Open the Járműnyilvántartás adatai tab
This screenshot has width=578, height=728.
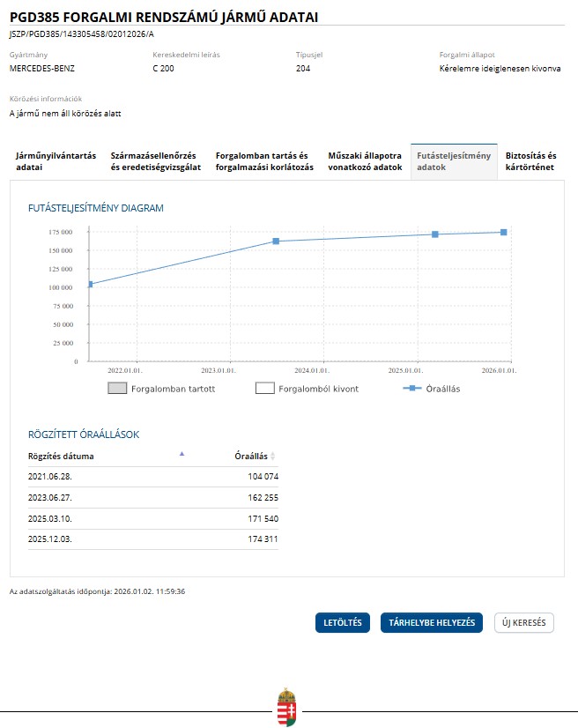pyautogui.click(x=56, y=161)
